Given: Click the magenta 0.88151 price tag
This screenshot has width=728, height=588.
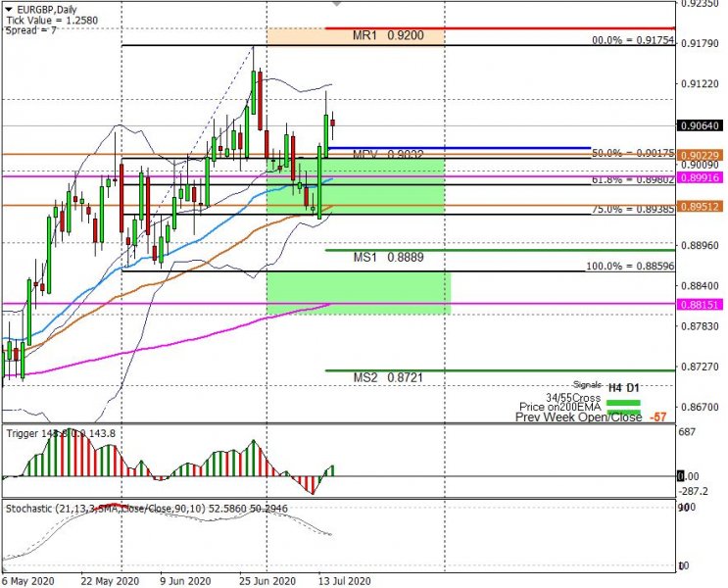Looking at the screenshot, I should pyautogui.click(x=700, y=305).
